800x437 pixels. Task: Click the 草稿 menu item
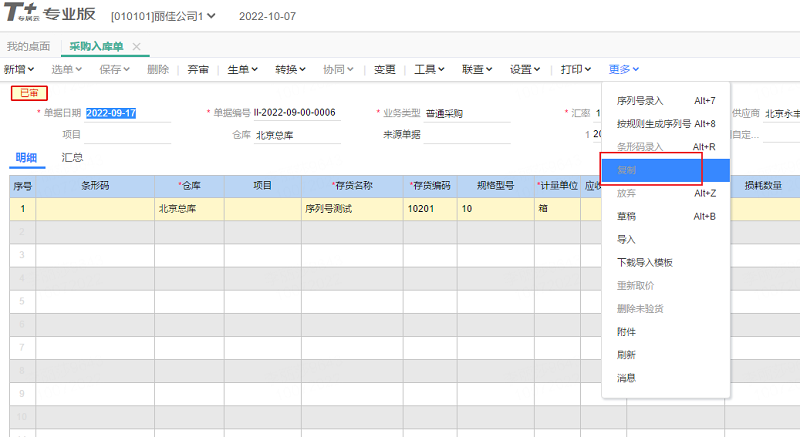(x=627, y=216)
